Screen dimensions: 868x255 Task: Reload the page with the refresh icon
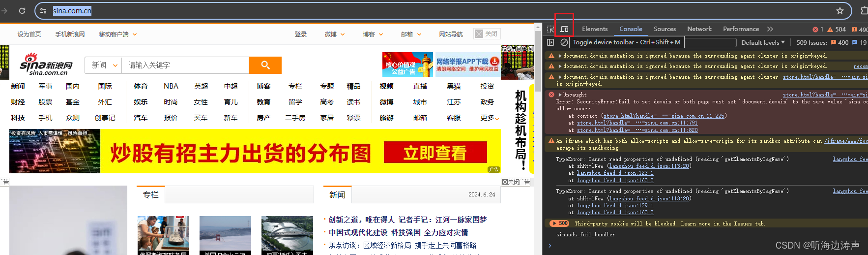(x=22, y=11)
